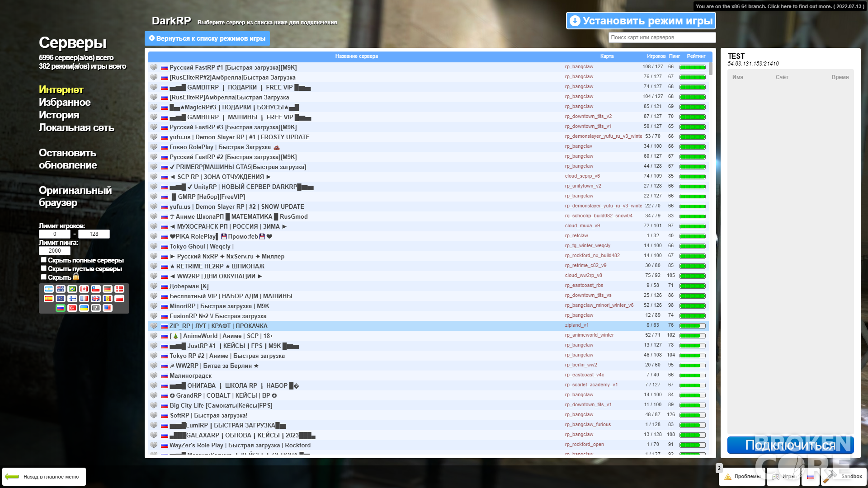Filter servers by Ukraine flag
Viewport: 868px width, 488px height.
click(84, 308)
